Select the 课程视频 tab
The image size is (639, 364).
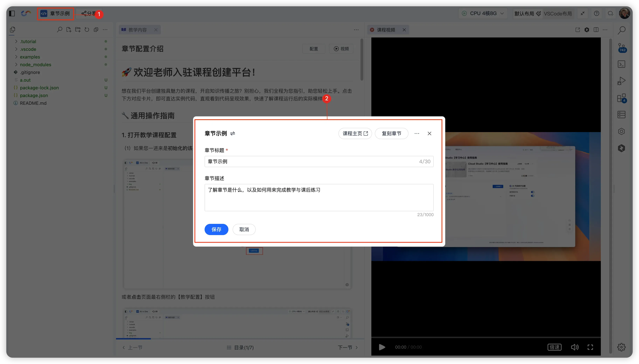[386, 30]
